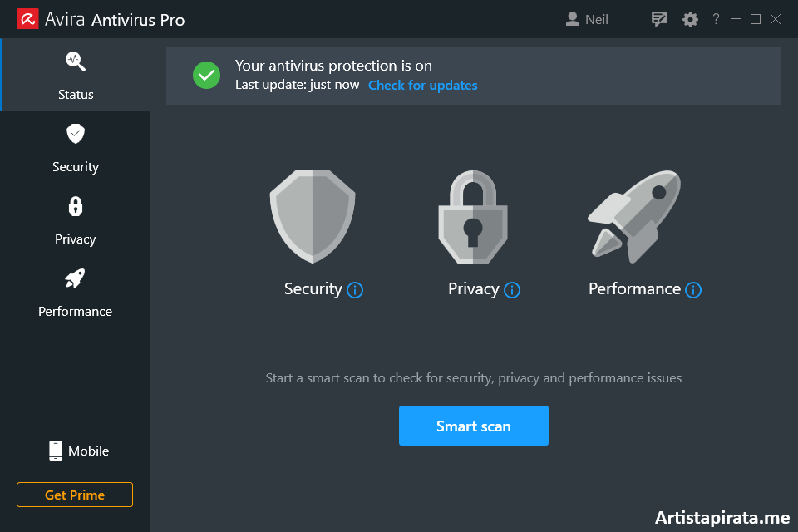This screenshot has height=532, width=798.
Task: Open feedback using the chat bubble icon
Action: 659,18
